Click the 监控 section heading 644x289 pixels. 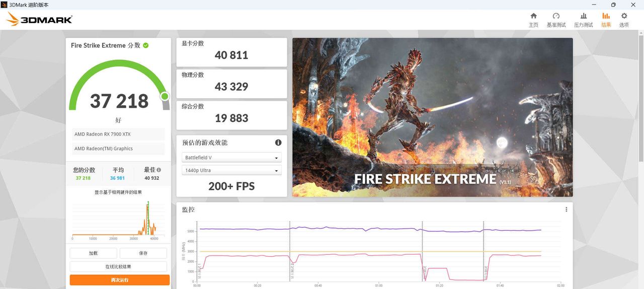point(188,209)
